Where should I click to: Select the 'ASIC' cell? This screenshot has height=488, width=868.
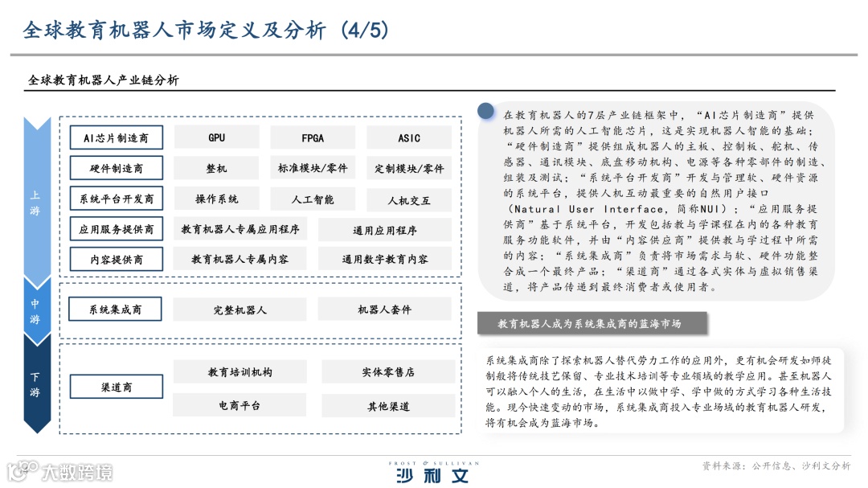(409, 137)
